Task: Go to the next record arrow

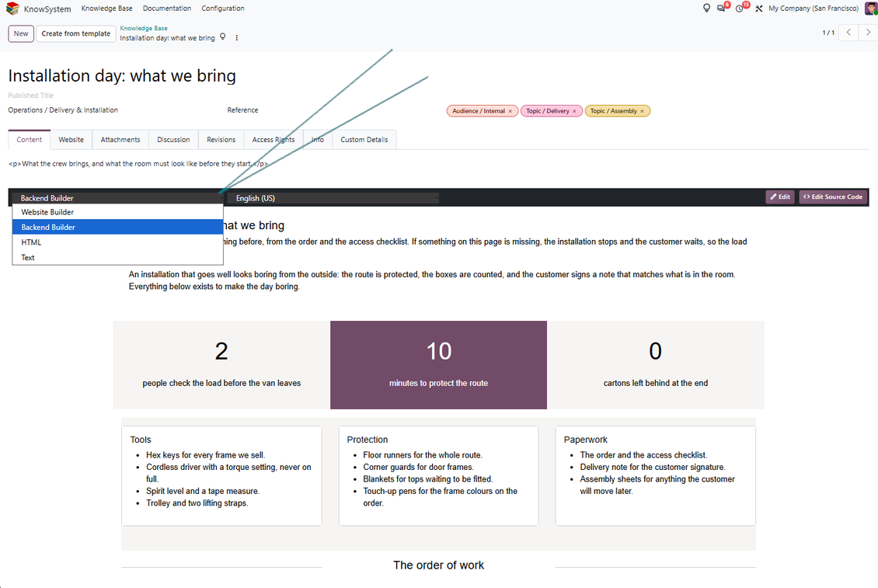Action: coord(868,33)
